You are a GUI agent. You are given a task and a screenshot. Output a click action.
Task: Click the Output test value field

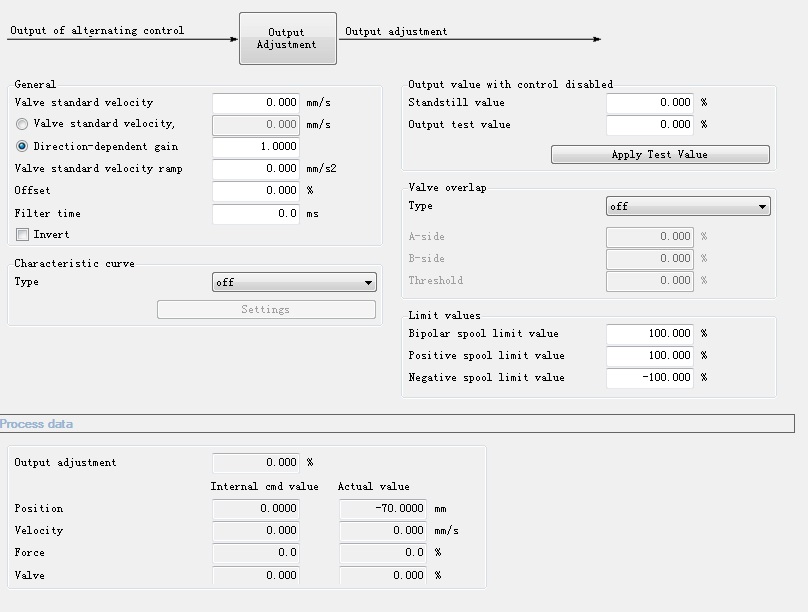point(650,125)
